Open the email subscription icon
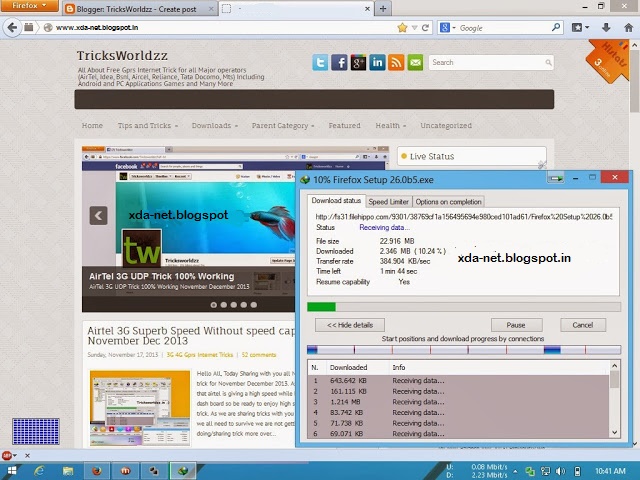This screenshot has width=640, height=480. pyautogui.click(x=415, y=63)
